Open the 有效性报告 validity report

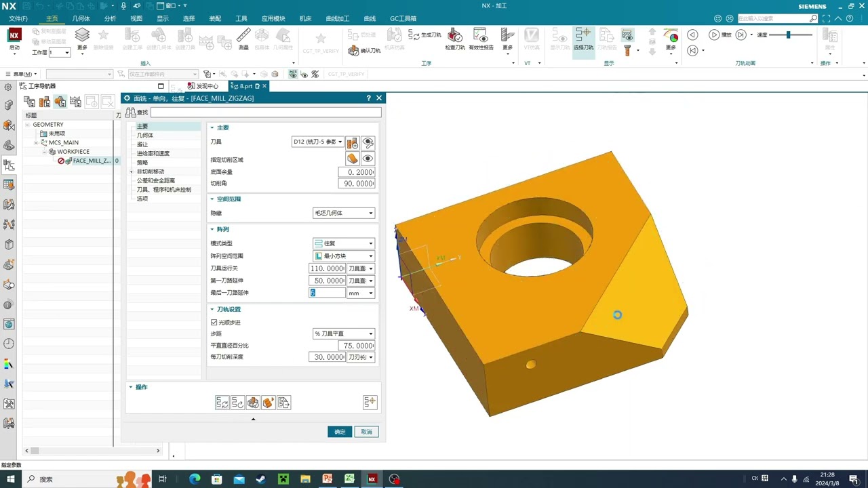click(481, 35)
